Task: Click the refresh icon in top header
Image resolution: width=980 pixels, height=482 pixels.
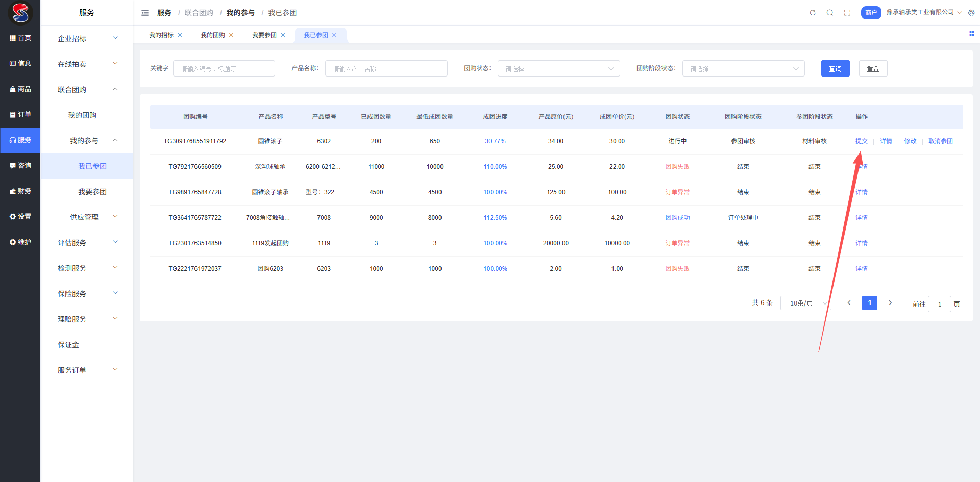Action: tap(813, 13)
